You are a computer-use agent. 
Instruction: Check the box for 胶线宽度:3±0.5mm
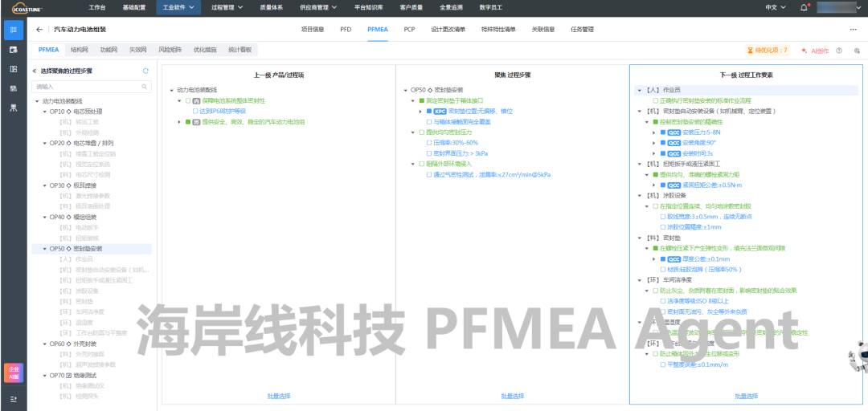pyautogui.click(x=662, y=217)
